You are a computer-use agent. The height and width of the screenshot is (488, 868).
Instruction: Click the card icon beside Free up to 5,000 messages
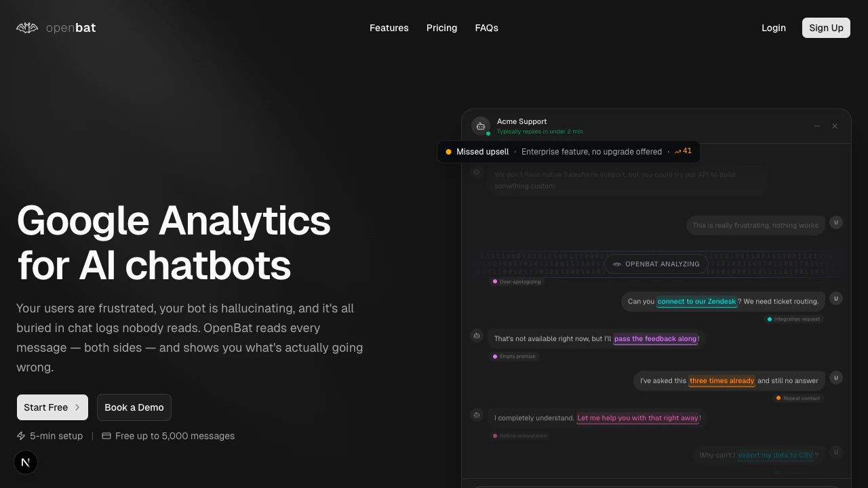[106, 436]
